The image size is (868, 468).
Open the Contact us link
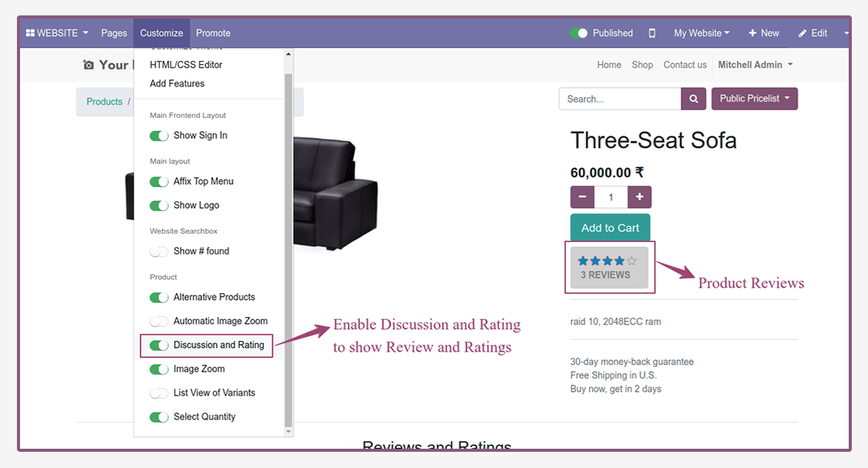[x=685, y=65]
